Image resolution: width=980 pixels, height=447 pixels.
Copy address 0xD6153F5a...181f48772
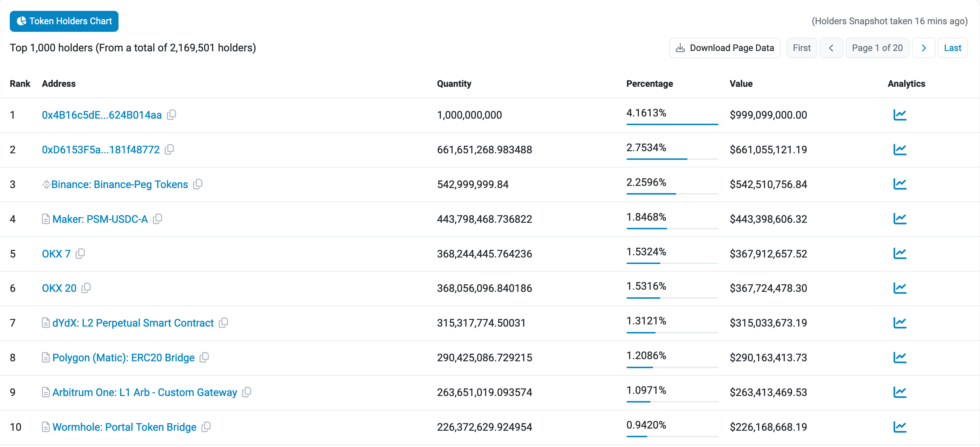169,149
